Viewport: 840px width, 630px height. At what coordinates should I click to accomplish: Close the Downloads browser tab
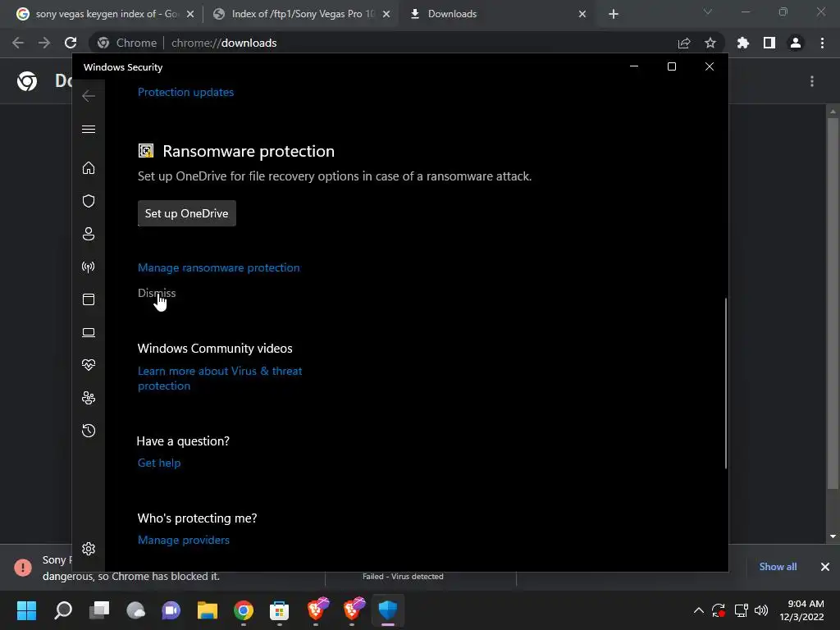(x=582, y=14)
